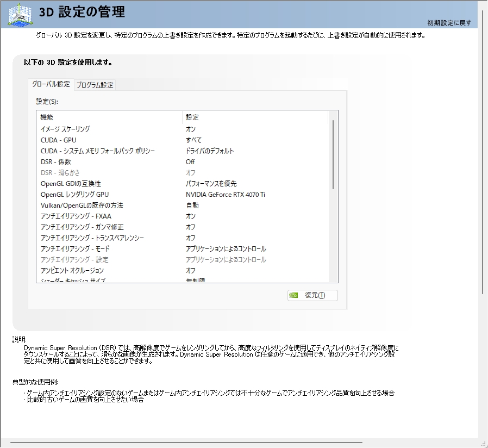Open the イメージ スケーリング setting value オン
The image size is (488, 448).
pos(191,129)
